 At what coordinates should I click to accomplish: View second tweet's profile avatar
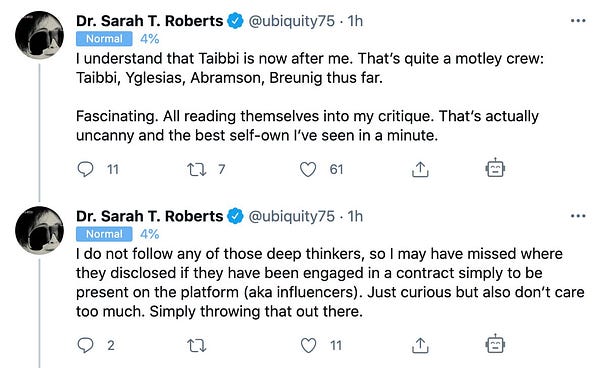[39, 230]
